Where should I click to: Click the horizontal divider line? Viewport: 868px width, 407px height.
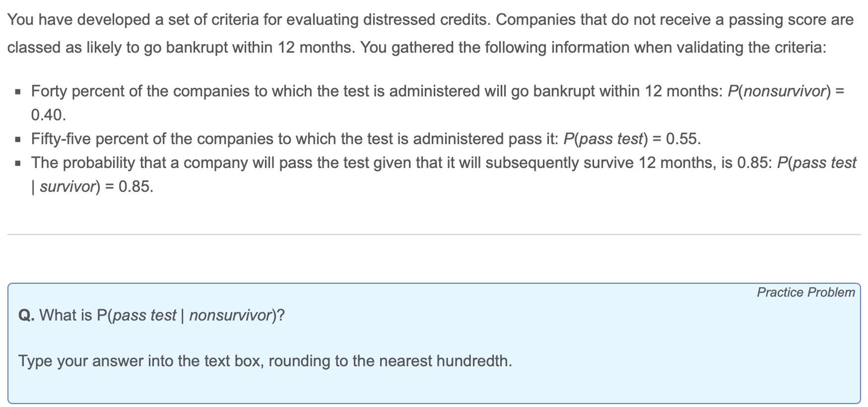click(x=434, y=234)
